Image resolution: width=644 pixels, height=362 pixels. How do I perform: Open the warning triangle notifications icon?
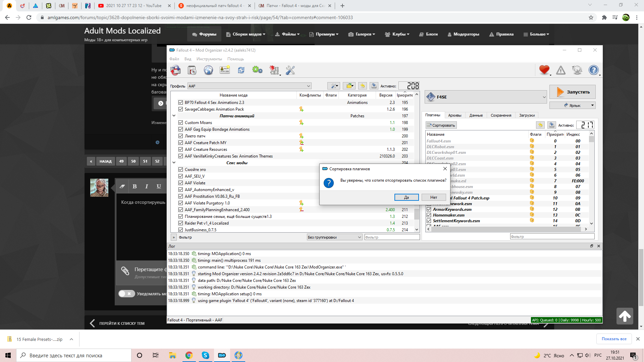pos(560,70)
